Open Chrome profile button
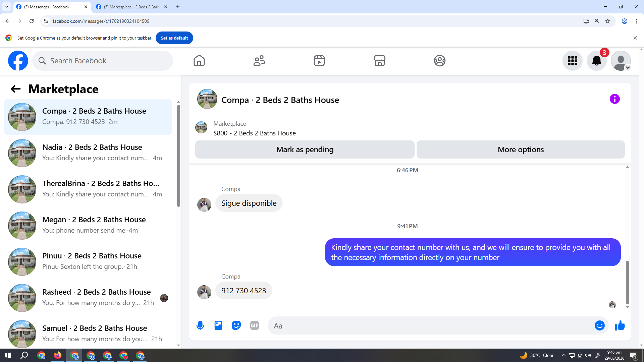This screenshot has height=362, width=644. tap(625, 21)
